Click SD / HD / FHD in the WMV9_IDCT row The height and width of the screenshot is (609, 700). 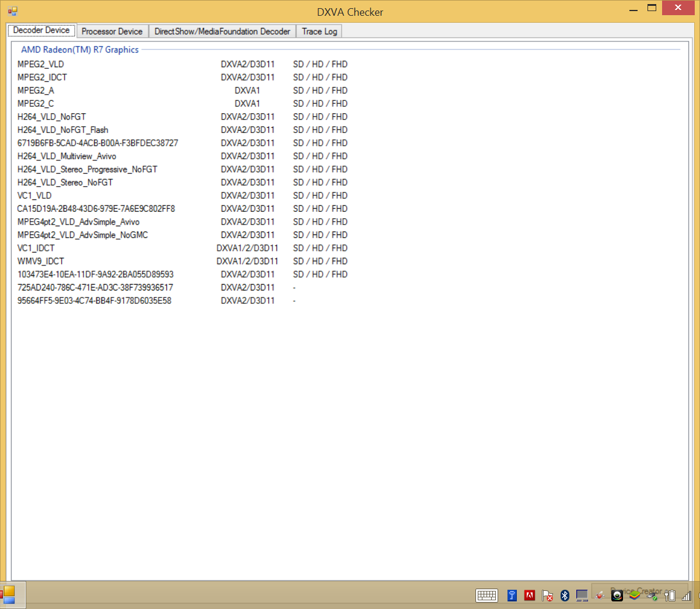tap(320, 261)
